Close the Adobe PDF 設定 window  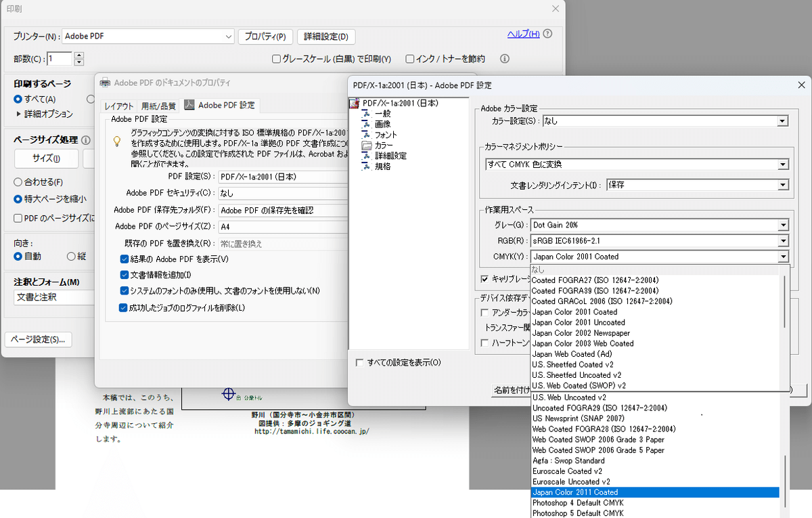click(x=800, y=85)
